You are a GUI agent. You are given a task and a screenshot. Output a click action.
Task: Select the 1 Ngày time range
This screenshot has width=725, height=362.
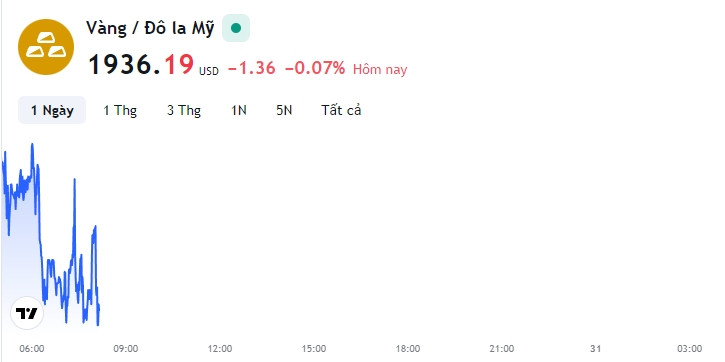point(52,110)
